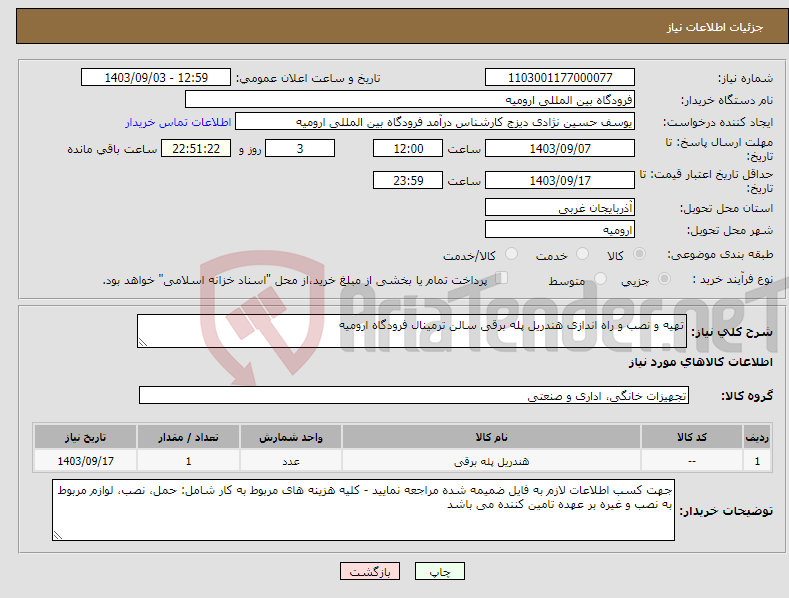Click the گروه کالا field تجهیزات خانگی
This screenshot has height=598, width=789.
point(414,396)
